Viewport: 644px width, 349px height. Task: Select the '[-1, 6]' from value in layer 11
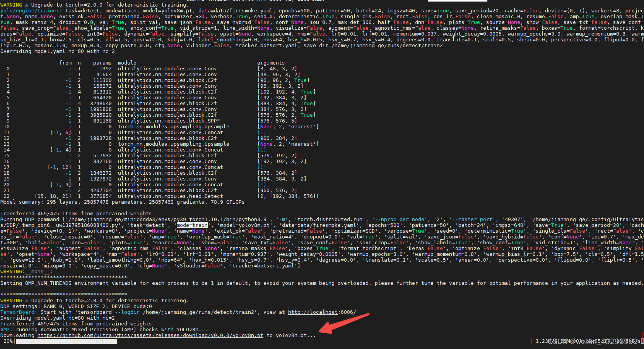61,133
